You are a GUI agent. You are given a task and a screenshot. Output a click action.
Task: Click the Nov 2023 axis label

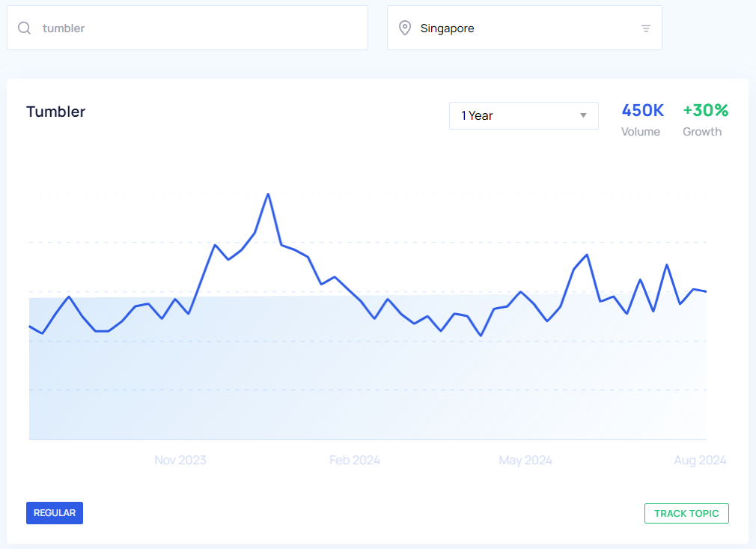click(180, 460)
